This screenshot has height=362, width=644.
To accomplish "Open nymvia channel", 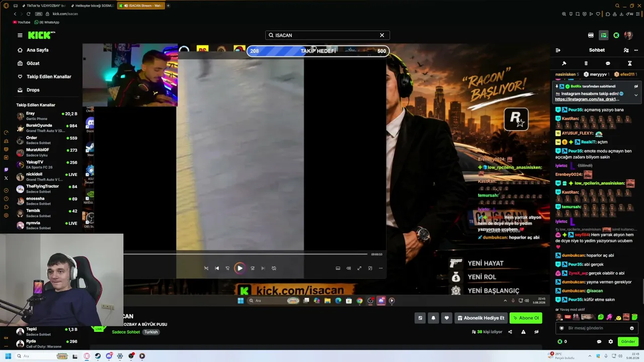I will (47, 225).
